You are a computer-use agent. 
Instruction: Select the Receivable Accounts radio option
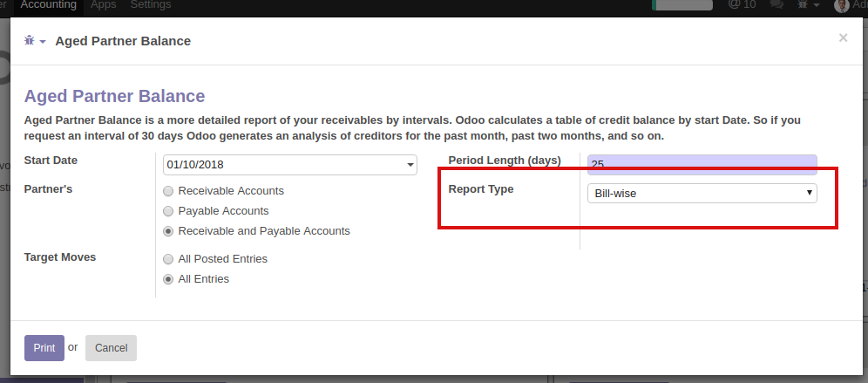pyautogui.click(x=168, y=191)
